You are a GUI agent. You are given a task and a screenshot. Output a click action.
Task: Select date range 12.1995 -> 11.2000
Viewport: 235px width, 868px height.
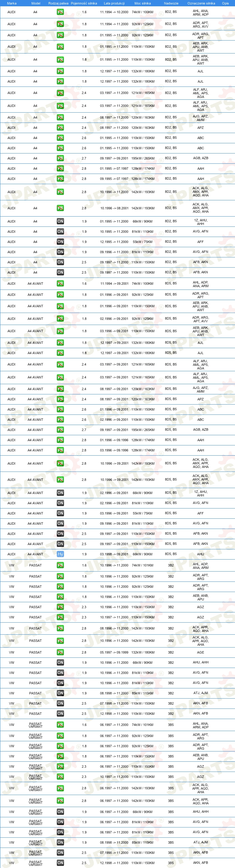[114, 242]
